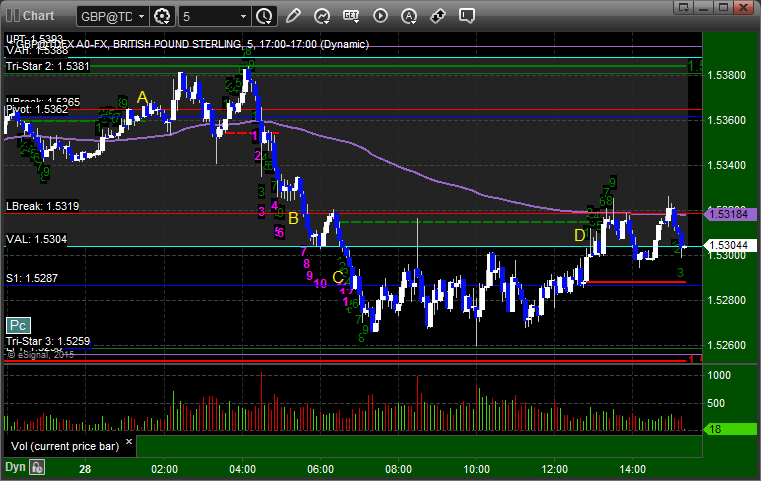Click the 1.53600 price axis label
The image size is (761, 481).
click(727, 120)
